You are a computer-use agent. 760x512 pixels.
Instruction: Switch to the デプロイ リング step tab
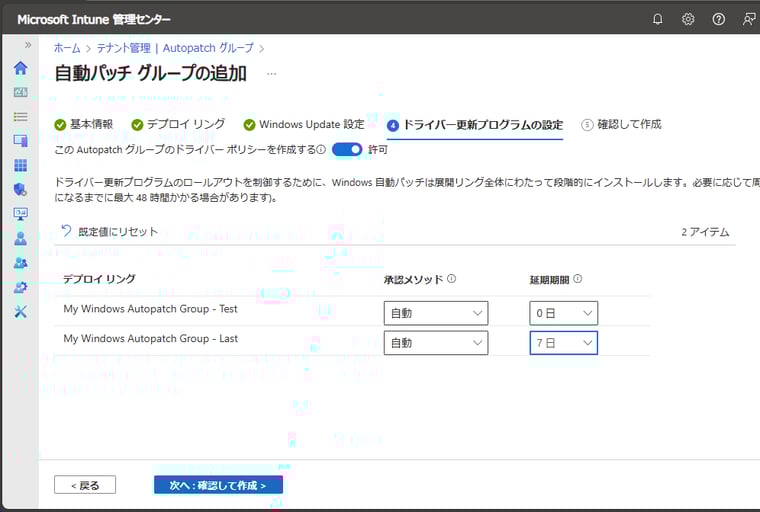click(178, 125)
